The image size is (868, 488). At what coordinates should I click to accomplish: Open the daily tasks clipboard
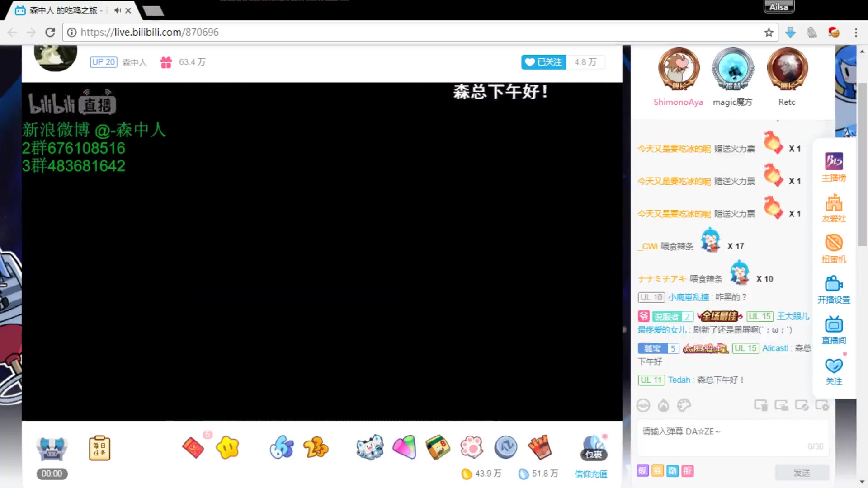pyautogui.click(x=99, y=448)
